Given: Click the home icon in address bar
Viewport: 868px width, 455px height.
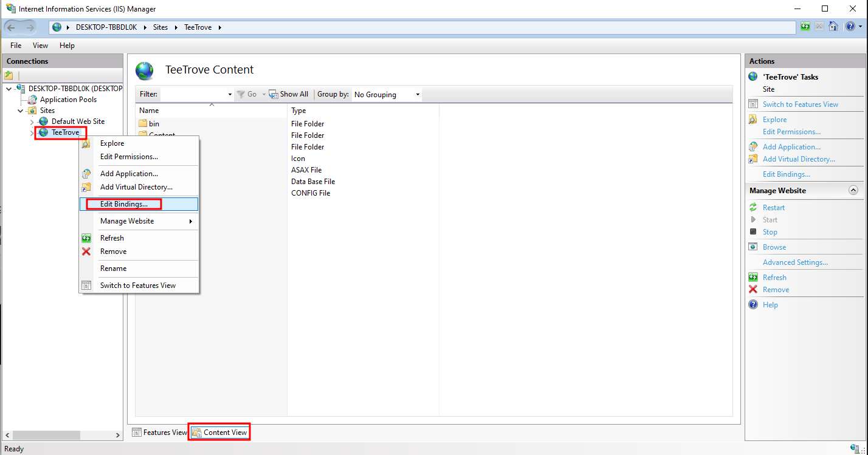Looking at the screenshot, I should pos(833,27).
